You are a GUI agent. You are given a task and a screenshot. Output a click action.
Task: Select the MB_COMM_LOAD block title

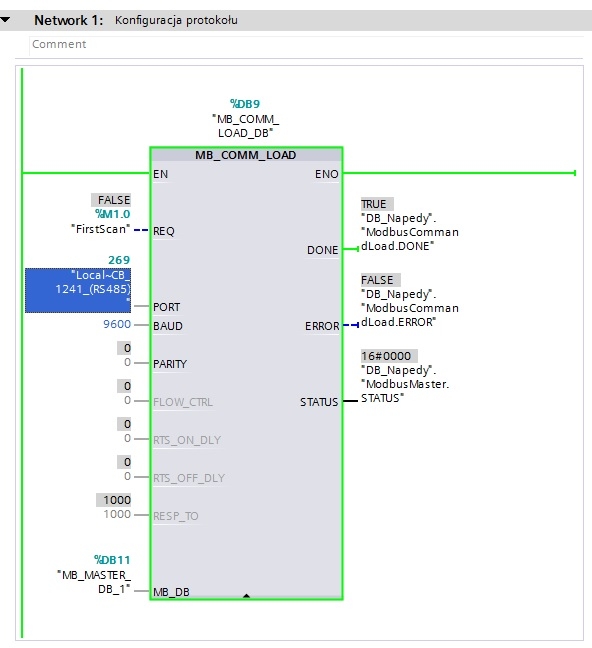click(246, 155)
